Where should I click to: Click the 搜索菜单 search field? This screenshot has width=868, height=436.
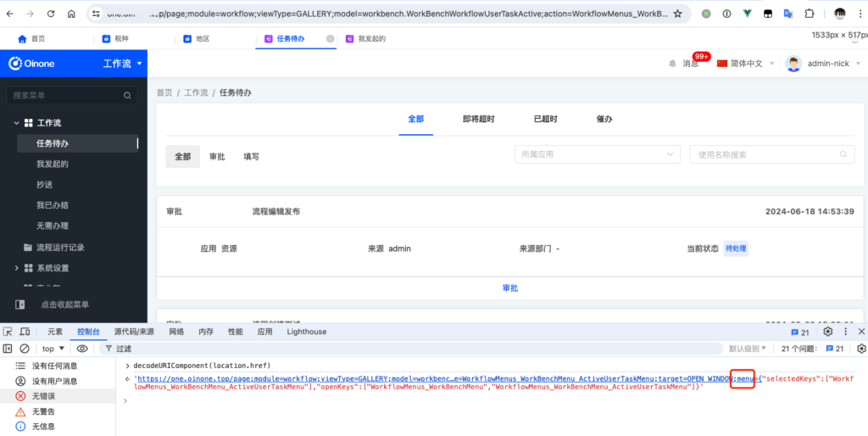(x=72, y=95)
